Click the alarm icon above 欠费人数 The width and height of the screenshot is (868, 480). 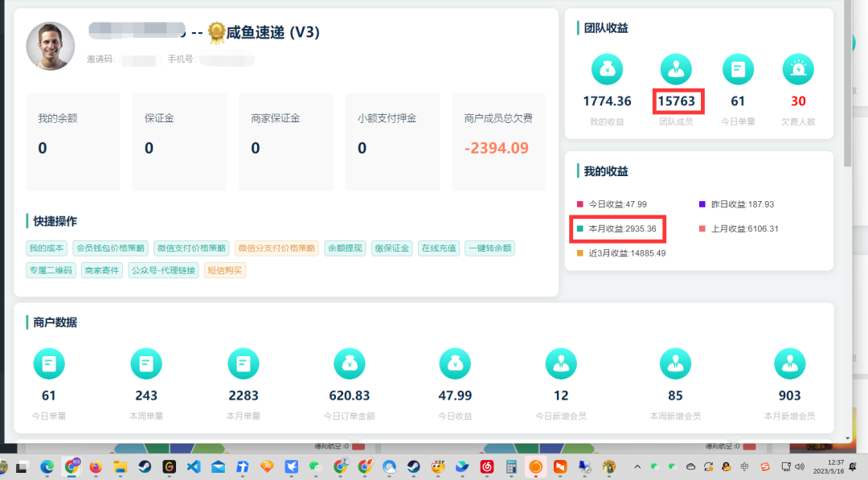pos(797,69)
